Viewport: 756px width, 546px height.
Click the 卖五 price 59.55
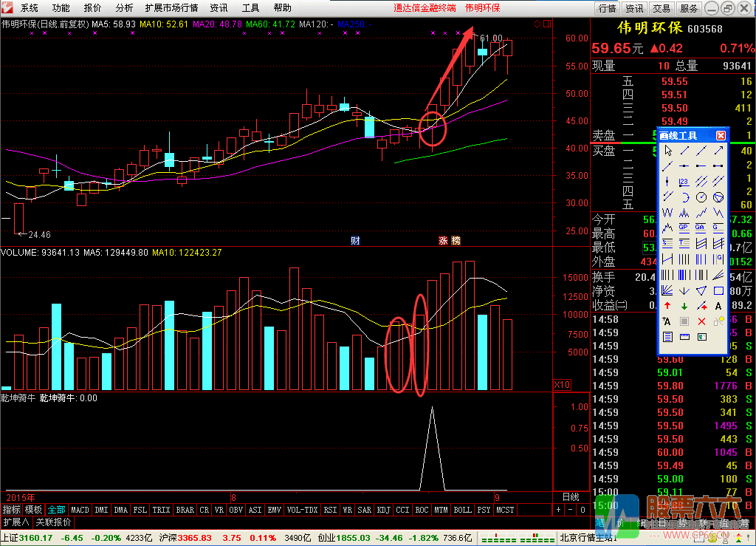coord(675,81)
